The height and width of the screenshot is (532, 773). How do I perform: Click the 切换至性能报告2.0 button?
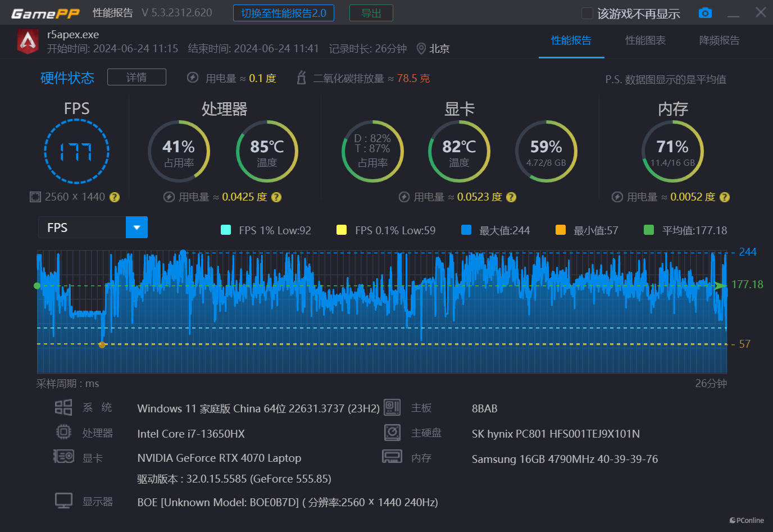[x=283, y=13]
